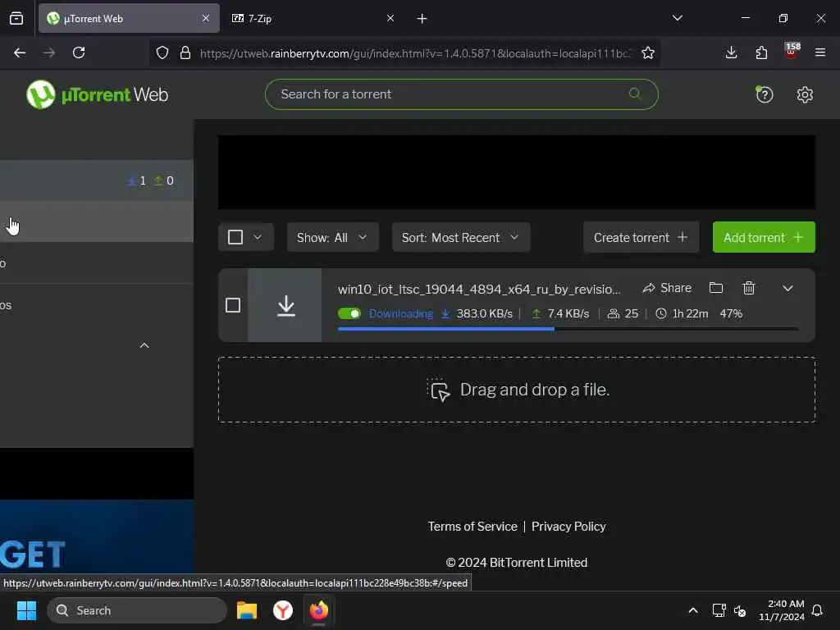Open Privacy Policy link
The image size is (840, 630).
coord(568,527)
